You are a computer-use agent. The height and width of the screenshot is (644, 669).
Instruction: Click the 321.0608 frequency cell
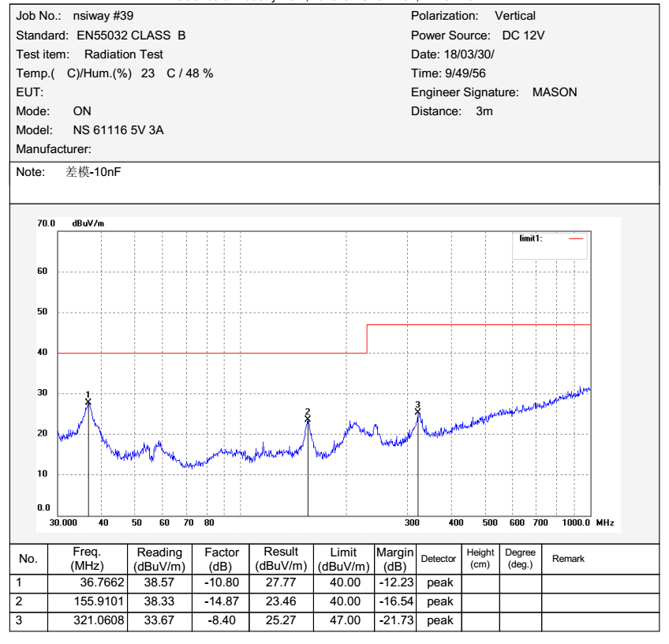pos(86,620)
